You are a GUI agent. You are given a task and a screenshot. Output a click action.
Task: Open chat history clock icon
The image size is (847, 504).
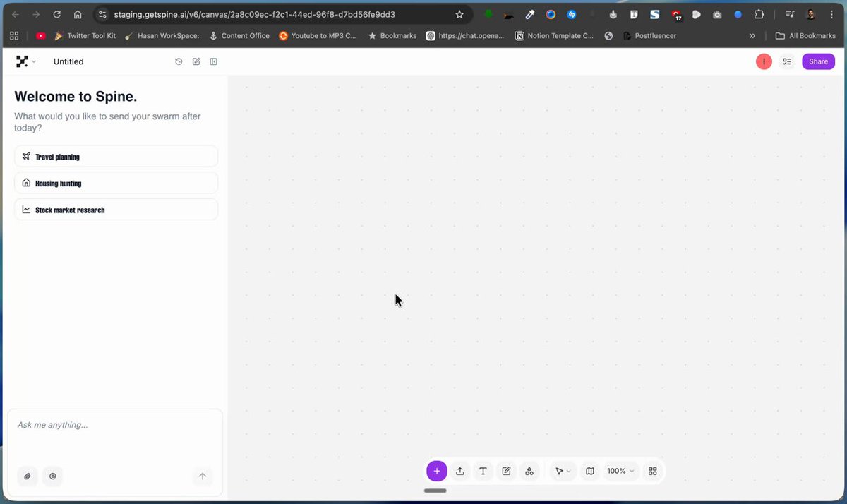179,62
